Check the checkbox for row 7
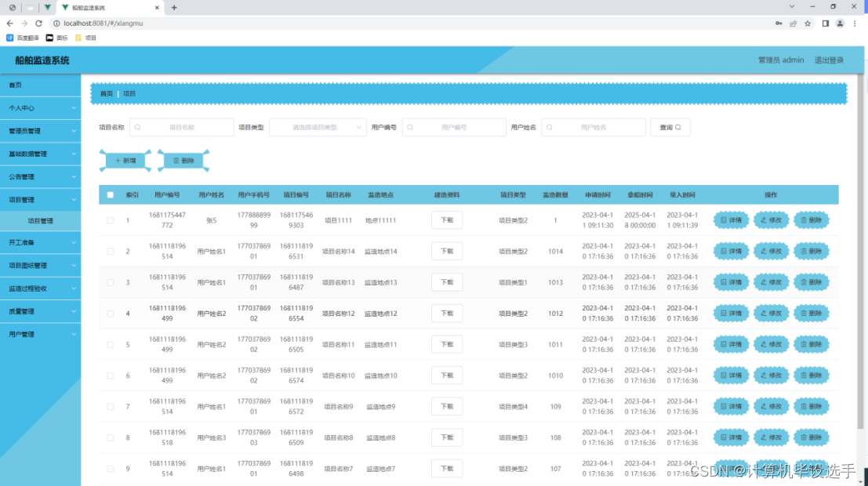Screen dimensions: 868x486 110,406
